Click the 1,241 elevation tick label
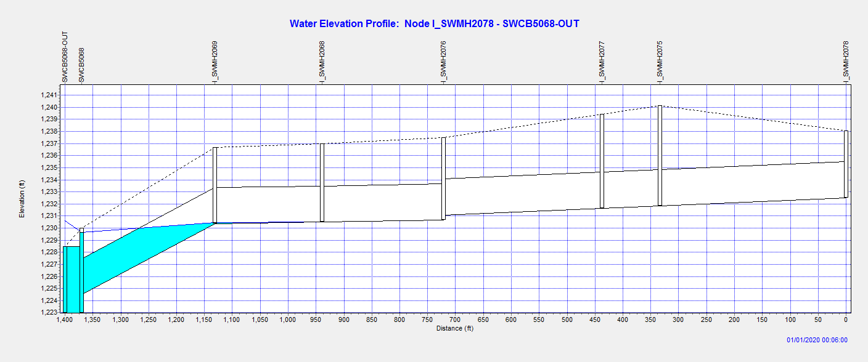This screenshot has width=868, height=362. [x=51, y=95]
